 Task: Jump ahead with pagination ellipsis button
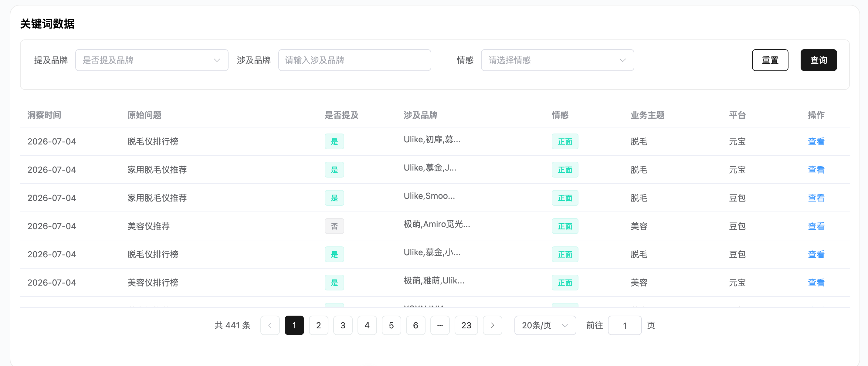440,325
